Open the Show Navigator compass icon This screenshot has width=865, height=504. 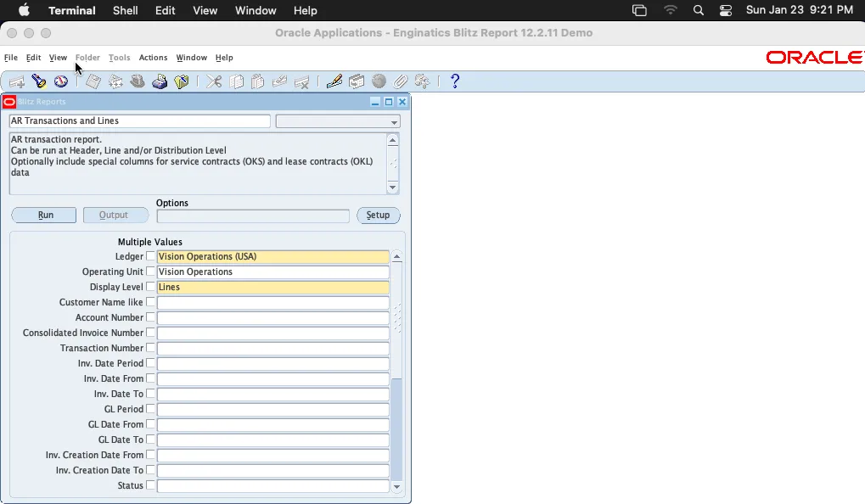60,81
